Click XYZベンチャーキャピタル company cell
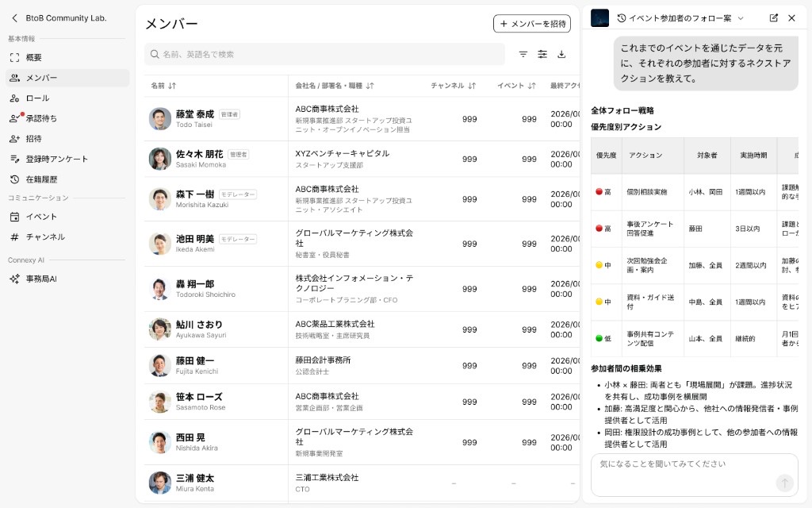 (x=343, y=153)
